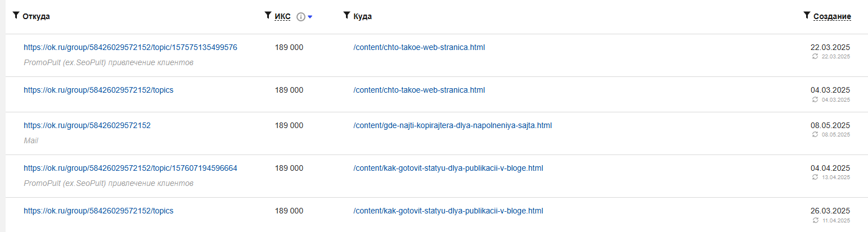
Task: Open filter for ИКС column
Action: pos(268,16)
